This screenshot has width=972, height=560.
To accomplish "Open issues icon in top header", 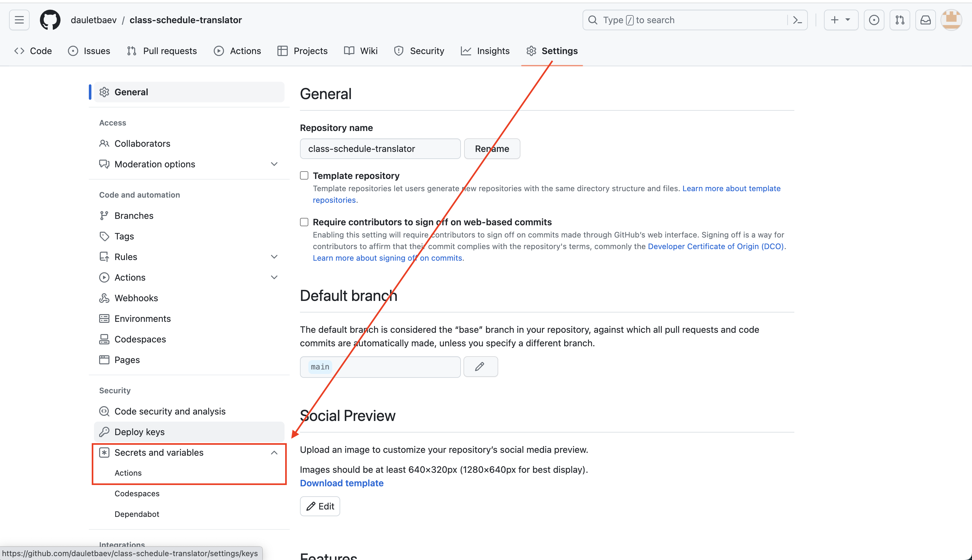I will click(x=874, y=20).
